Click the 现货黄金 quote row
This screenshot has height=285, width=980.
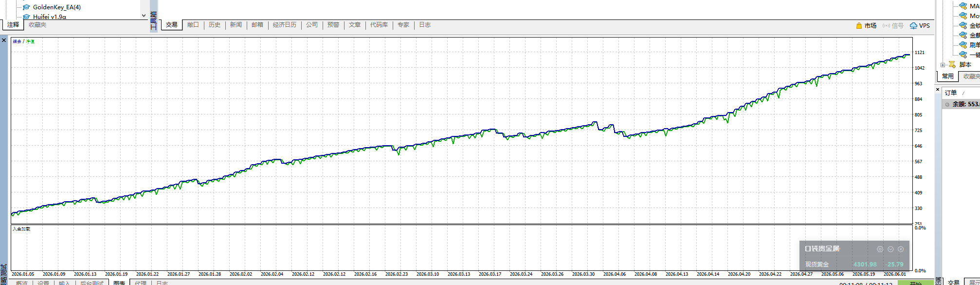[854, 265]
